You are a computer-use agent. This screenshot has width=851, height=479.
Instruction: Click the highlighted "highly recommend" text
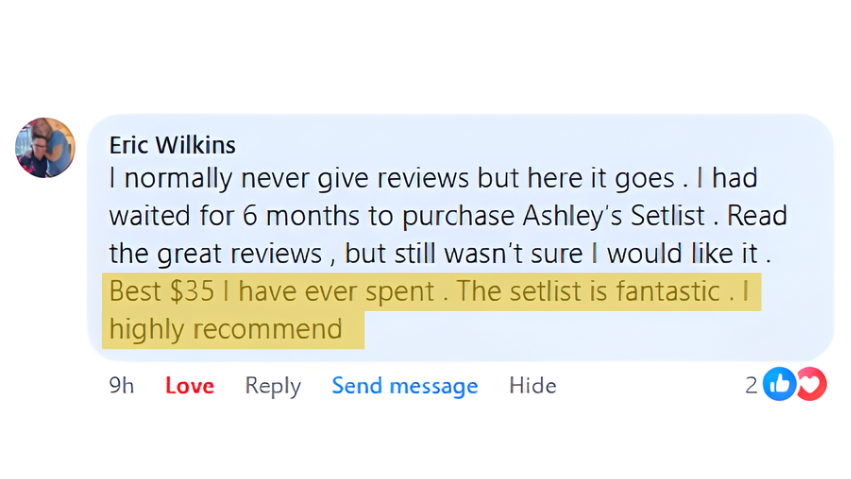[225, 328]
